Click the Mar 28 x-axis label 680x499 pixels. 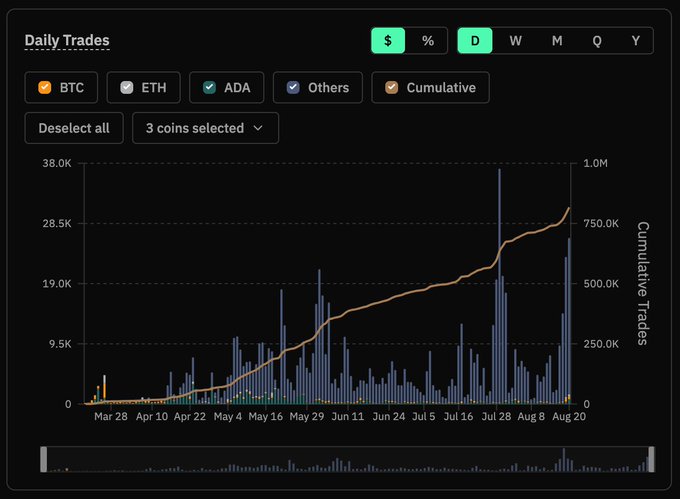(111, 417)
